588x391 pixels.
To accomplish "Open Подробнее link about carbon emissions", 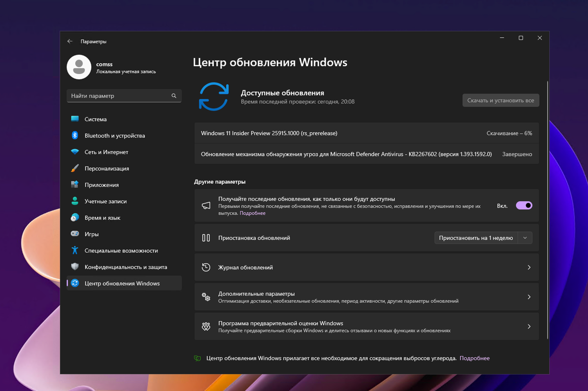I will (475, 358).
